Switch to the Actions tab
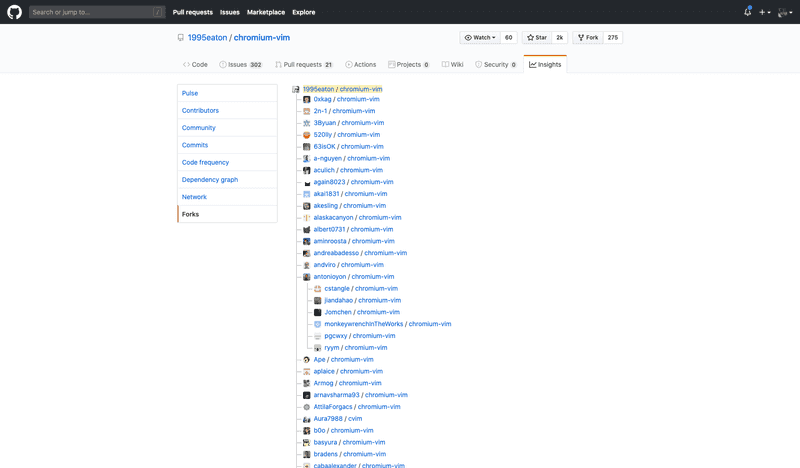Viewport: 800px width, 468px height. [361, 65]
